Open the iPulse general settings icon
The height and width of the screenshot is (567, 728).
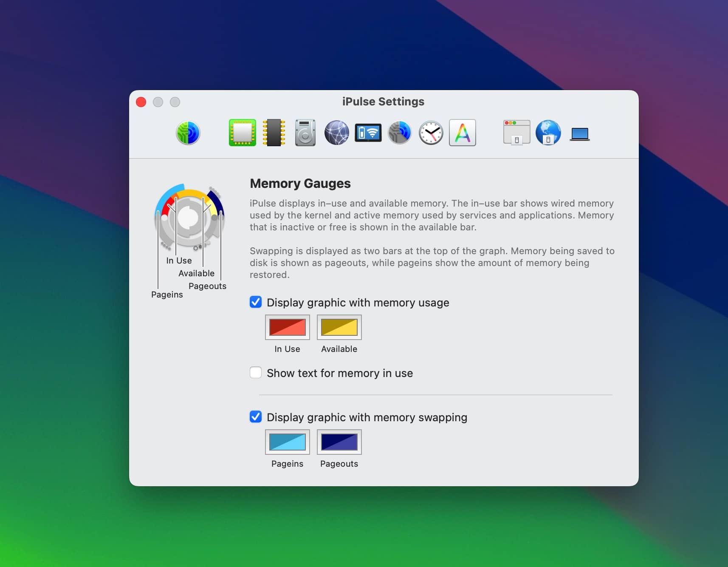click(188, 133)
